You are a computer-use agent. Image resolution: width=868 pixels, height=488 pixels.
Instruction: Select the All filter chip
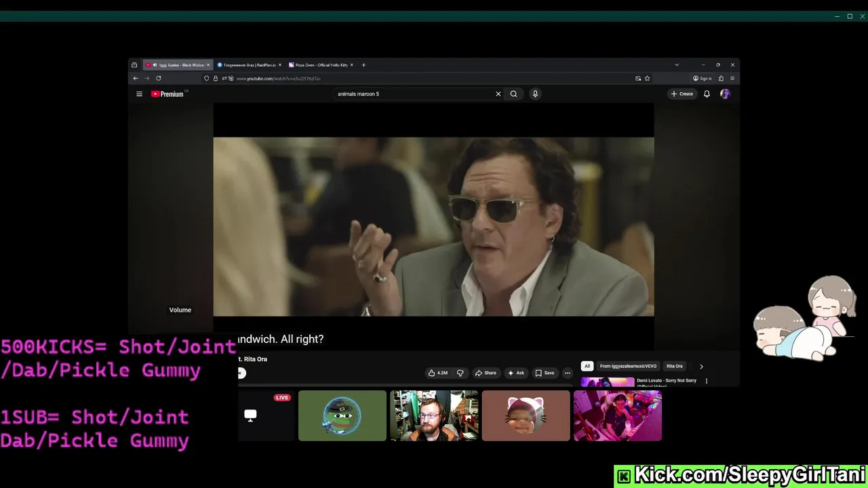(587, 366)
